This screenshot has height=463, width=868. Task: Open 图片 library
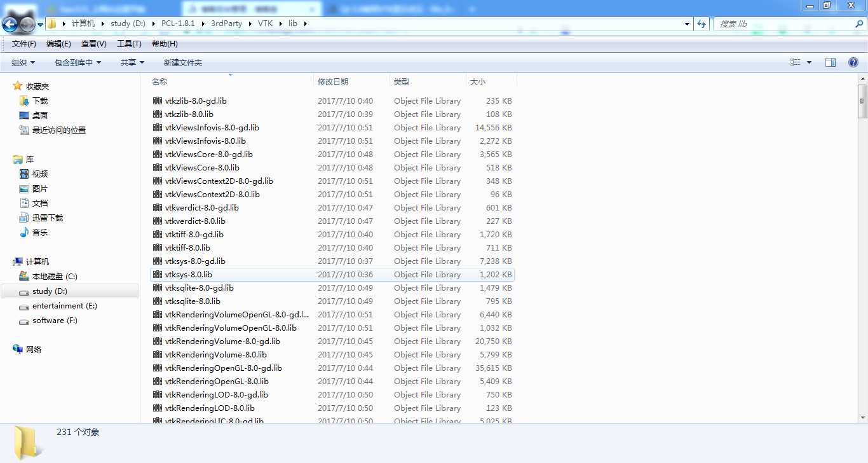(x=40, y=188)
